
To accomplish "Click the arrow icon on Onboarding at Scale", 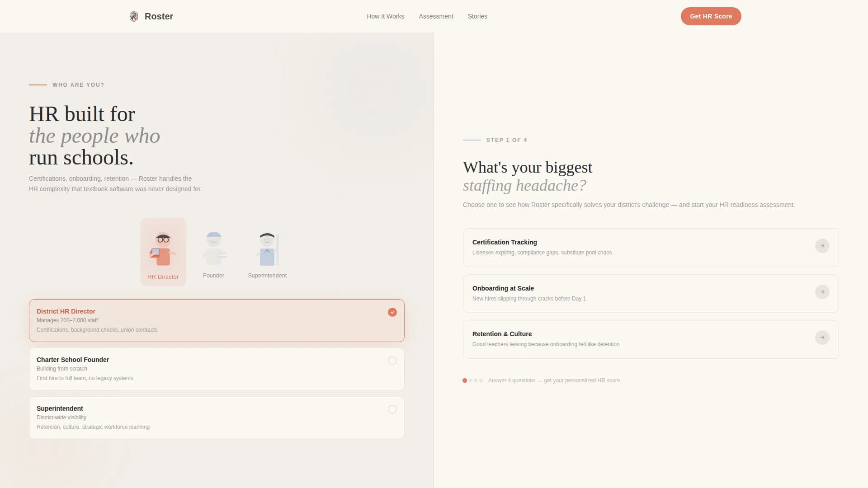I will (822, 292).
